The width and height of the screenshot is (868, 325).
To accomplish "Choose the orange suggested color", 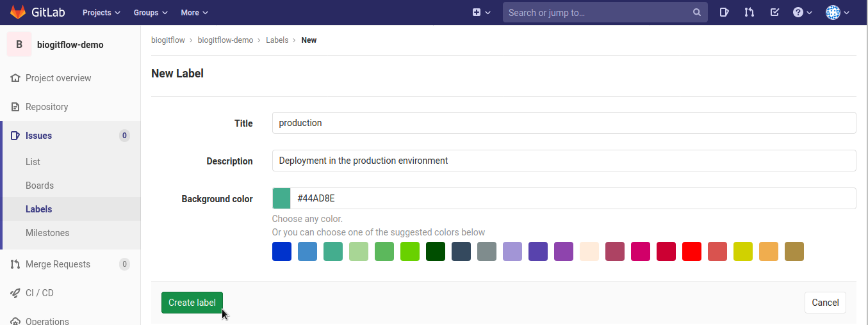I will point(769,251).
